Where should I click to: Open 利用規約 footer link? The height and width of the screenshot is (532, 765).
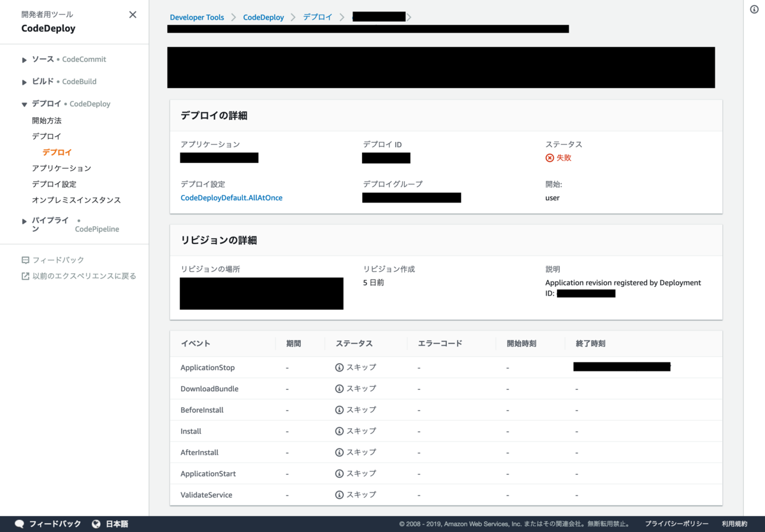734,524
